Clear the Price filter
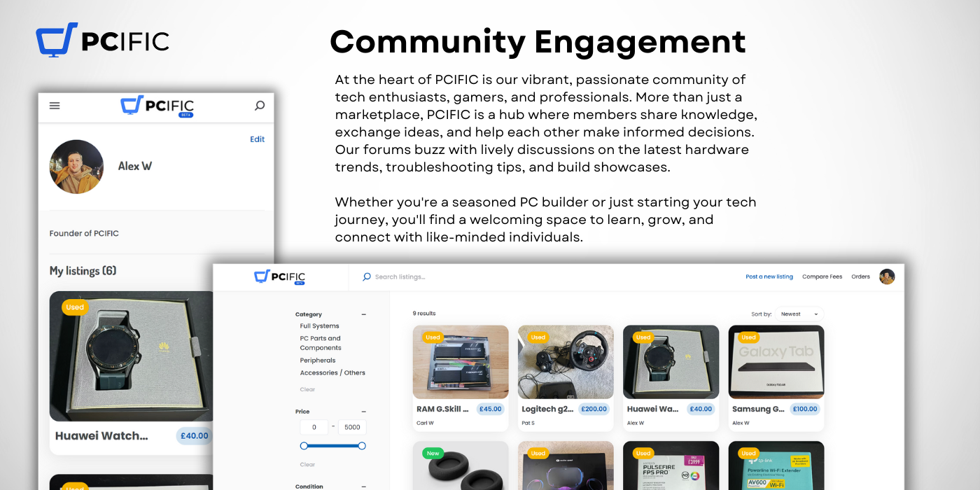 (307, 464)
